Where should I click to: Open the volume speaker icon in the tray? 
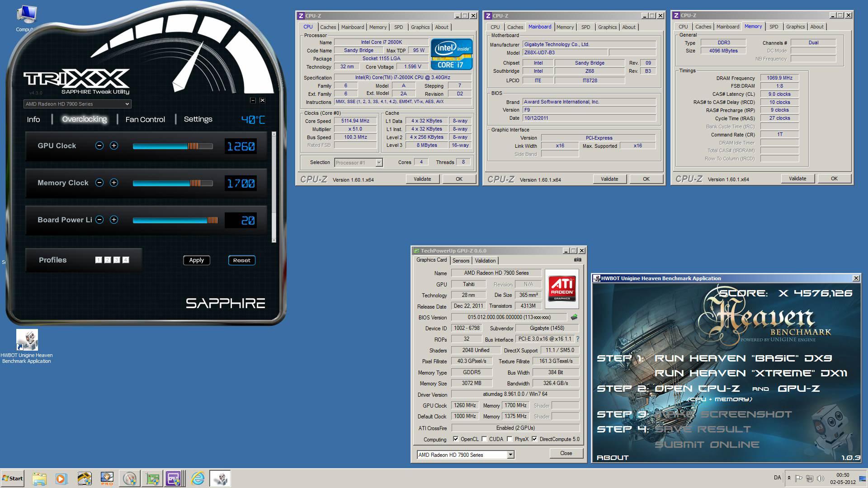pos(820,478)
